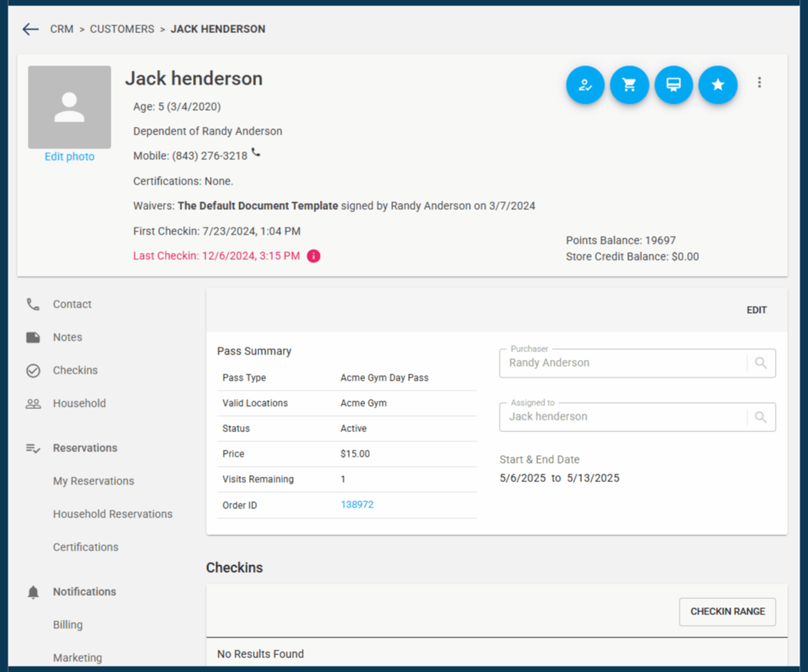The height and width of the screenshot is (672, 808).
Task: Click the pink last checkin info icon
Action: point(314,256)
